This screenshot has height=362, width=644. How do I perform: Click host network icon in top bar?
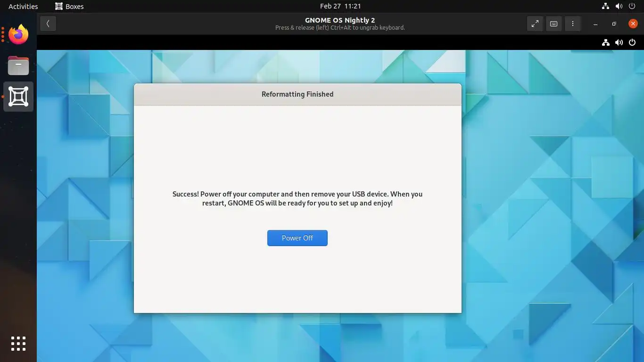(x=606, y=6)
